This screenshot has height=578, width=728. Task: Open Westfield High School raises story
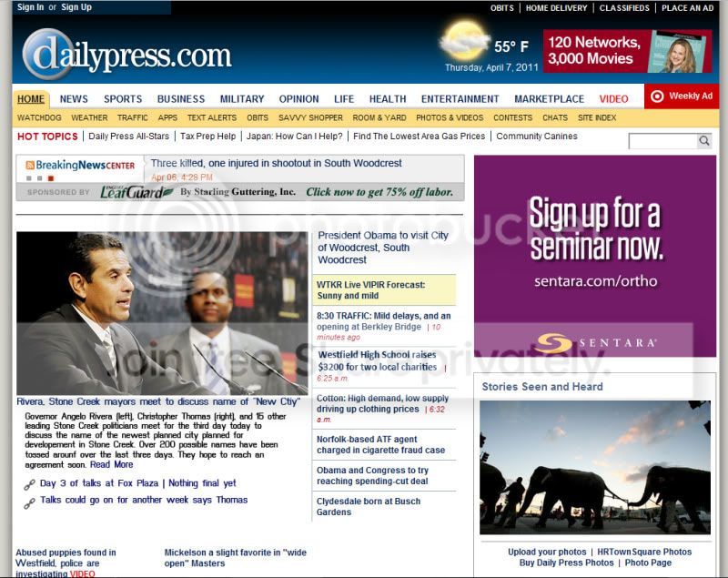pyautogui.click(x=378, y=360)
